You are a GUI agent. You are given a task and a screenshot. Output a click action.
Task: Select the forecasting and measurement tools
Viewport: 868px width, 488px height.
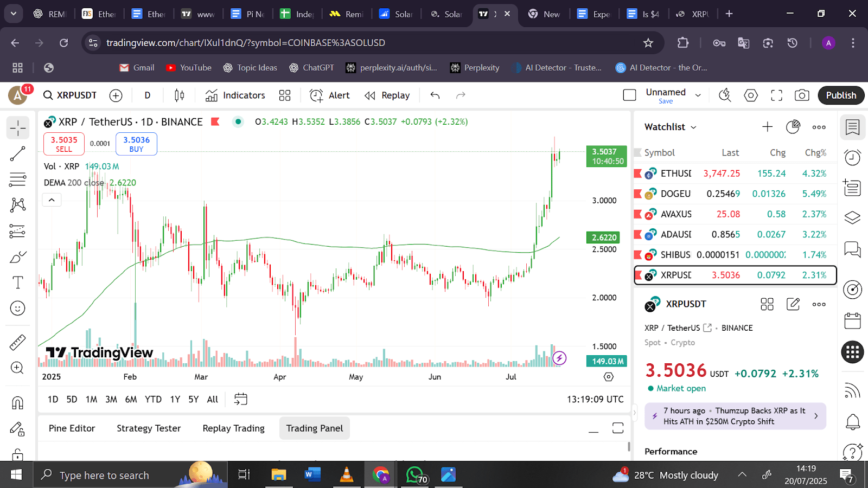(18, 232)
